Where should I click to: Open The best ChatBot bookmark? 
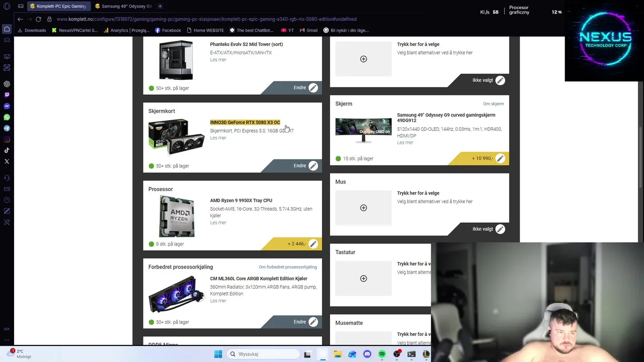point(252,30)
